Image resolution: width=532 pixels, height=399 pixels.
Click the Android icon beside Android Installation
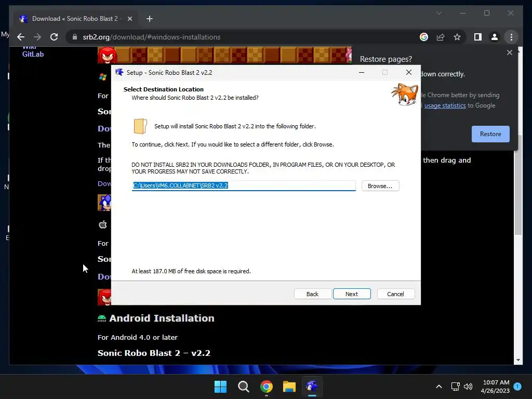102,318
